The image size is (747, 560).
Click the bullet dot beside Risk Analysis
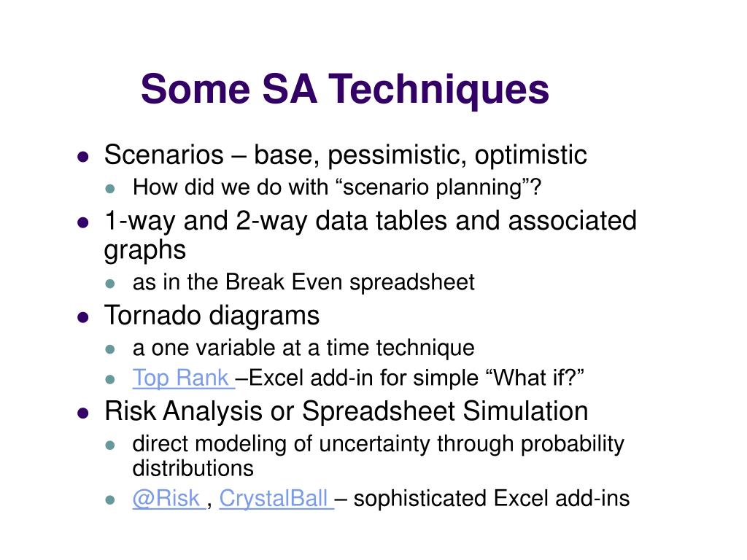coord(83,413)
